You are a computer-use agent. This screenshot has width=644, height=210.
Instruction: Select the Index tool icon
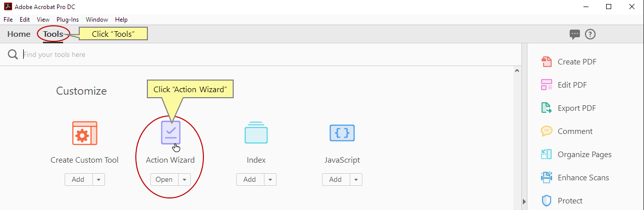click(256, 133)
